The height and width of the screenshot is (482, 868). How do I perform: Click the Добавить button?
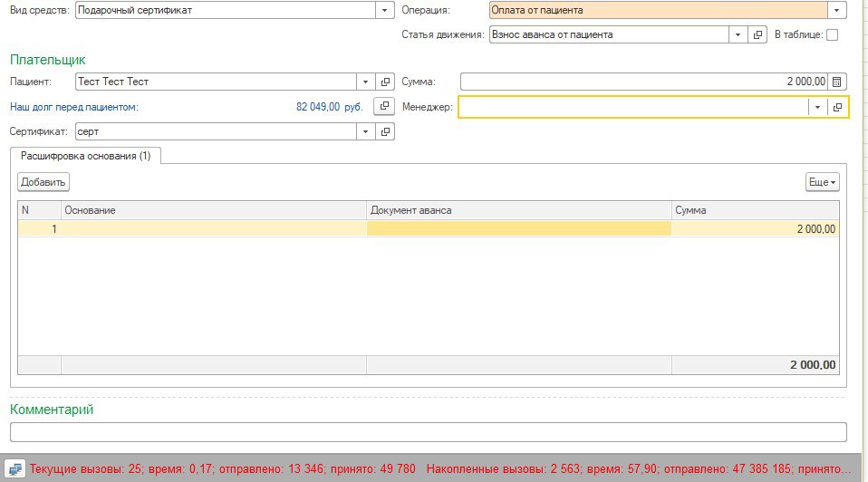(43, 182)
